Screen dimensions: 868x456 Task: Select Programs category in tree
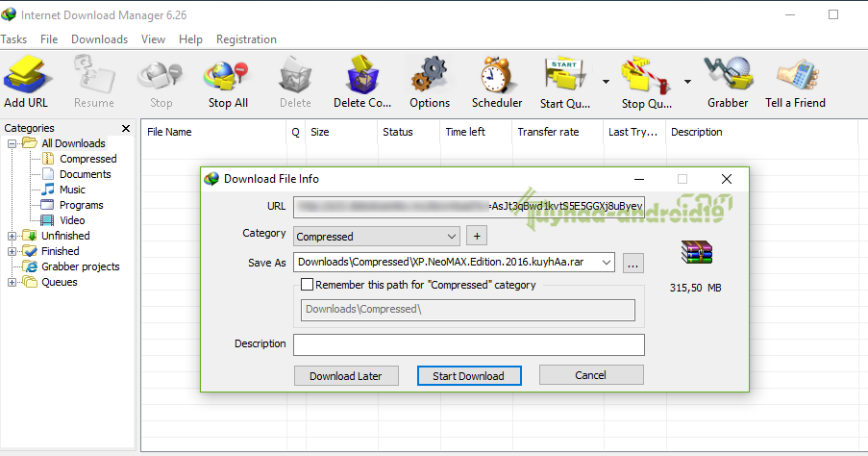[x=82, y=205]
